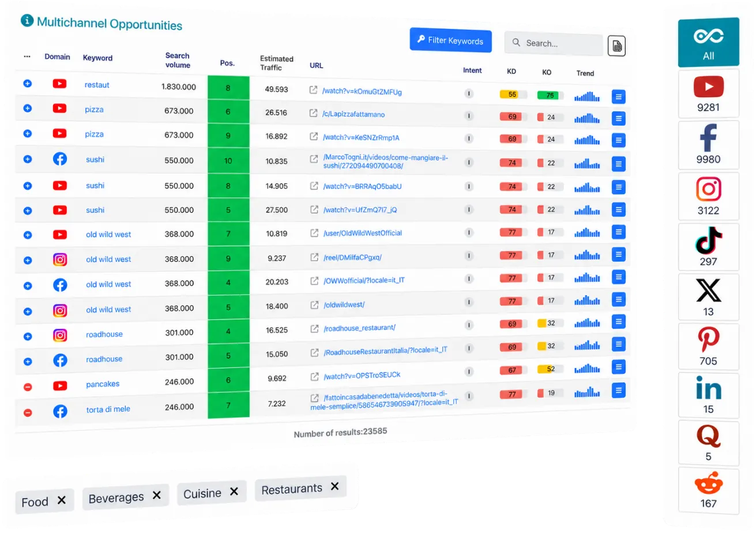Viewport: 756px width, 552px height.
Task: Select the All channels tile
Action: pyautogui.click(x=708, y=43)
